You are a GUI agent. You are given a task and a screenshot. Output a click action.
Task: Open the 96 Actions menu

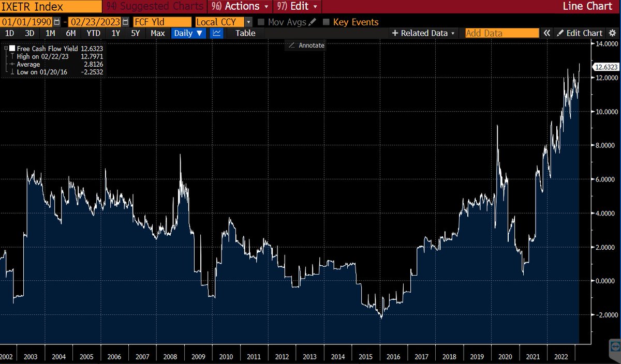239,7
